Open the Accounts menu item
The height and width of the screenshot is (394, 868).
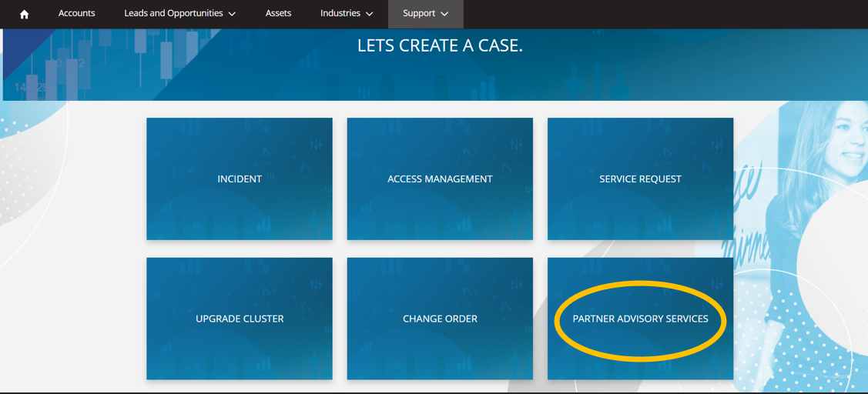coord(76,13)
